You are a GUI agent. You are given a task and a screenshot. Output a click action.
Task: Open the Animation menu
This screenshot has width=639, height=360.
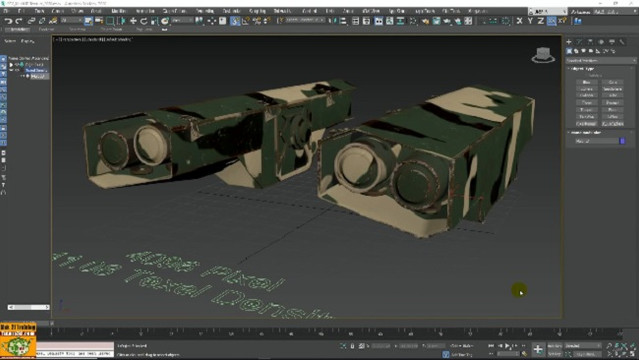click(145, 11)
